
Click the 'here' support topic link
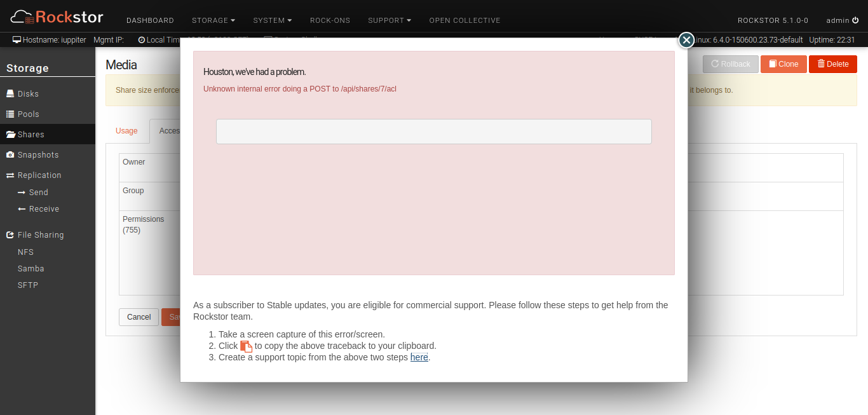click(x=419, y=357)
